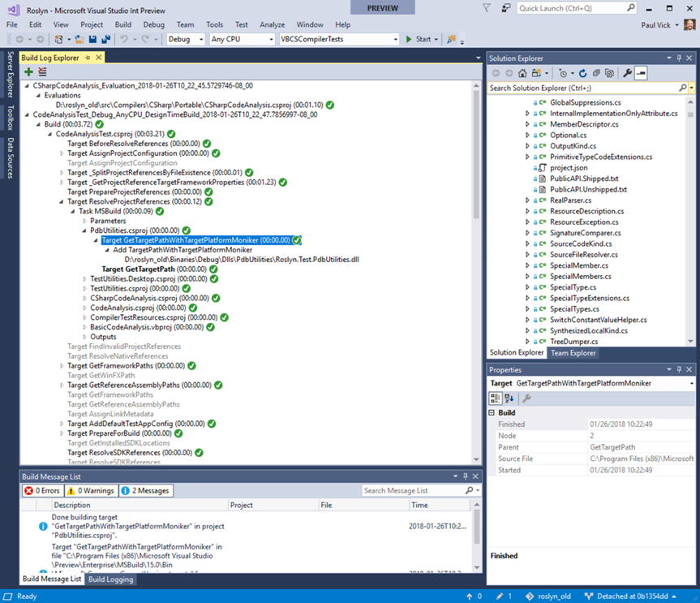Click the Build Log Explorer vertical scrollbar

pyautogui.click(x=476, y=273)
